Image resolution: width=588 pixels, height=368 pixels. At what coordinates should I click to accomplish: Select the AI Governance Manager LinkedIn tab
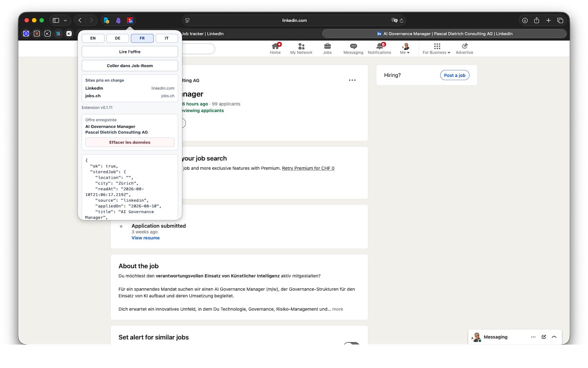pyautogui.click(x=444, y=34)
